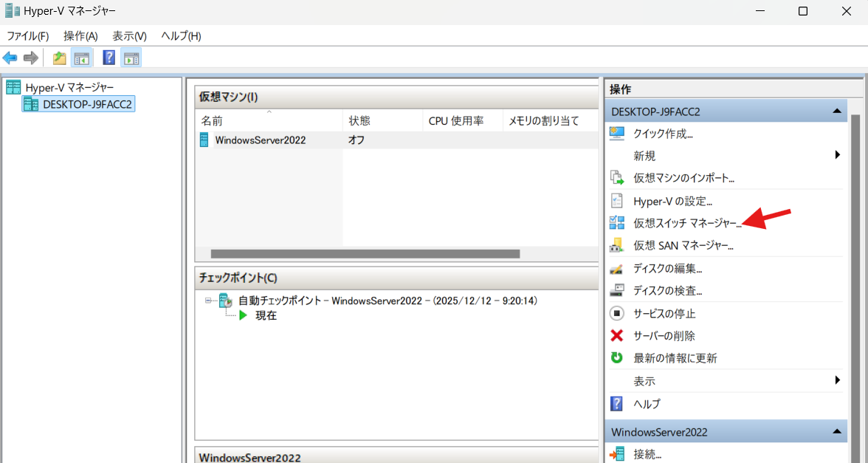This screenshot has width=868, height=463.
Task: Collapse the checkpoint tree node expander
Action: [209, 301]
